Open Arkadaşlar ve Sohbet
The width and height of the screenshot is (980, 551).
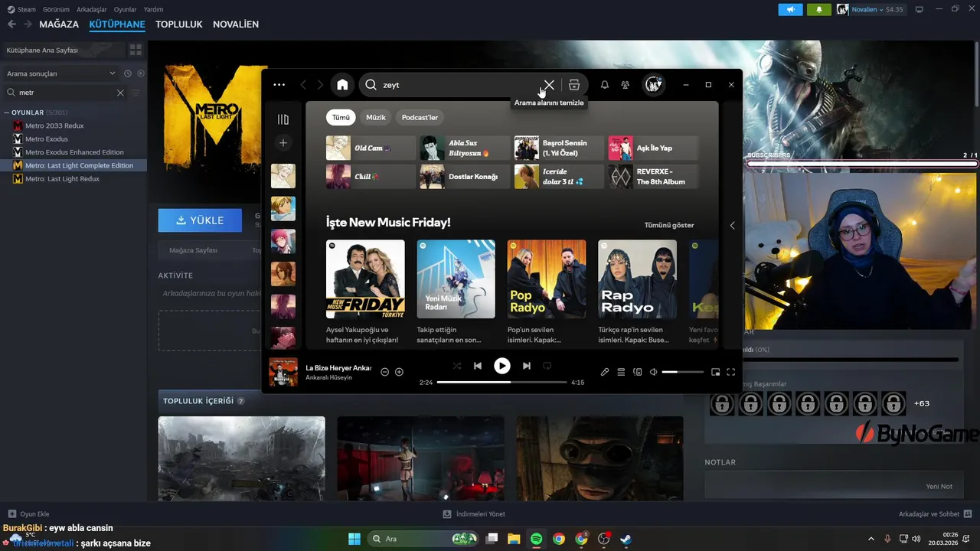(936, 514)
